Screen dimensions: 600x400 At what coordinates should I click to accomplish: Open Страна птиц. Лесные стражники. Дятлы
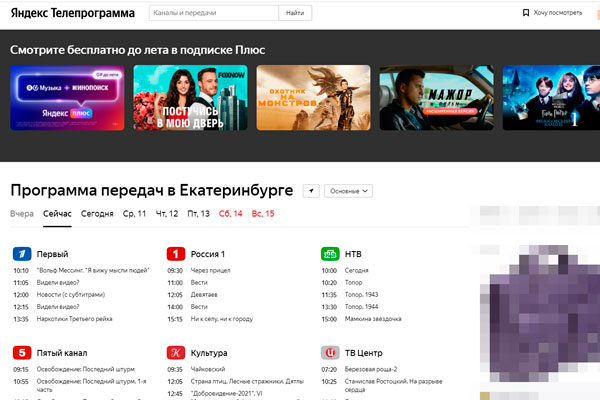(x=247, y=382)
